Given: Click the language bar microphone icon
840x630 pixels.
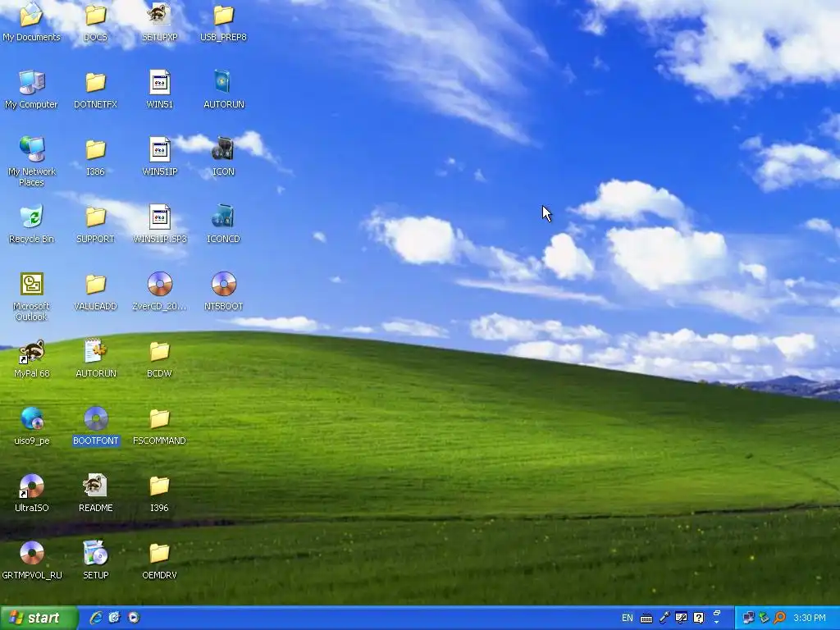Looking at the screenshot, I should [x=664, y=618].
